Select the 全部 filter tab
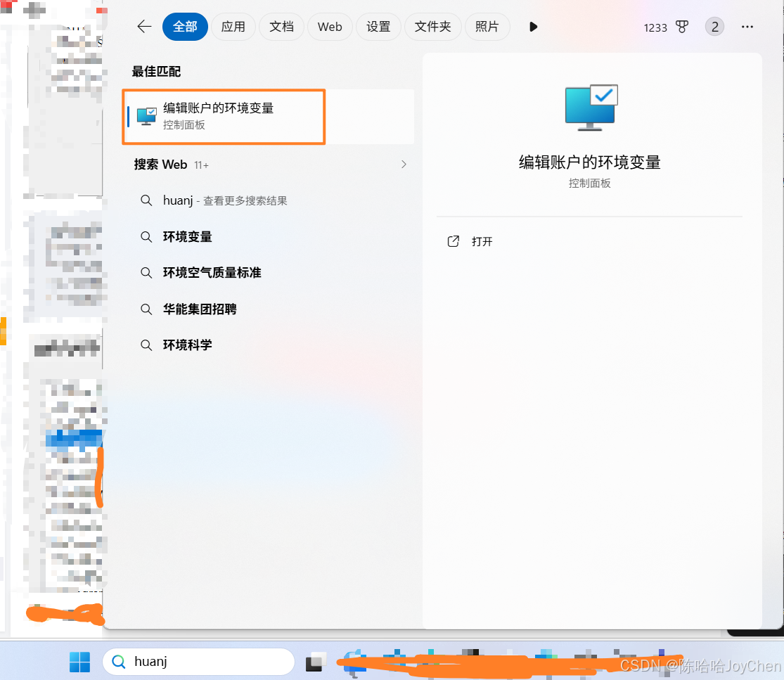The image size is (784, 680). click(x=185, y=27)
